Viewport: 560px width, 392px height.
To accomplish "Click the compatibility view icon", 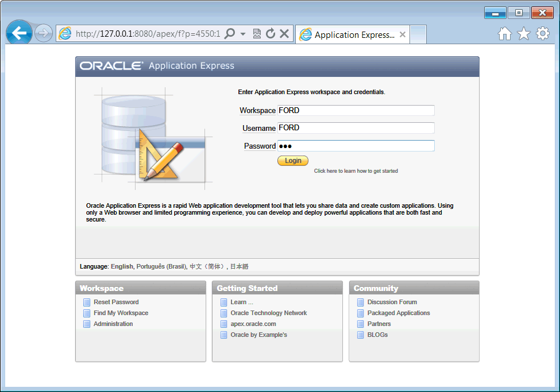I will coord(257,33).
